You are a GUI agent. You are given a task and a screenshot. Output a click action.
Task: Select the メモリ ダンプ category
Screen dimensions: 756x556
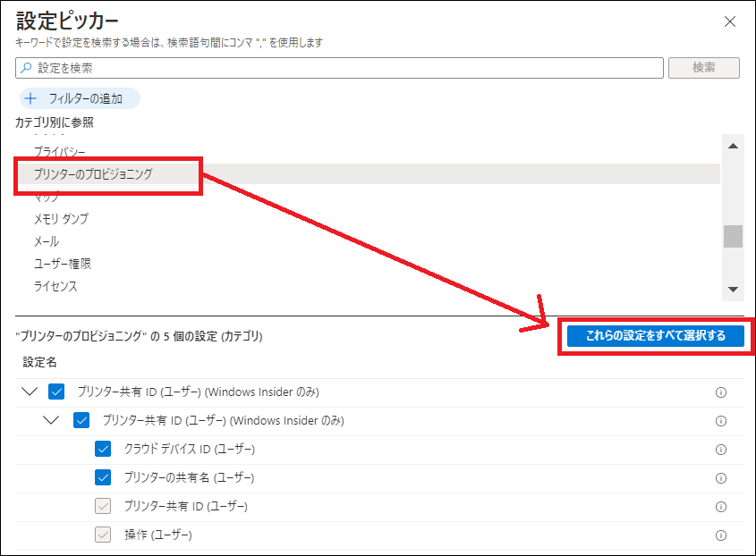(x=61, y=219)
